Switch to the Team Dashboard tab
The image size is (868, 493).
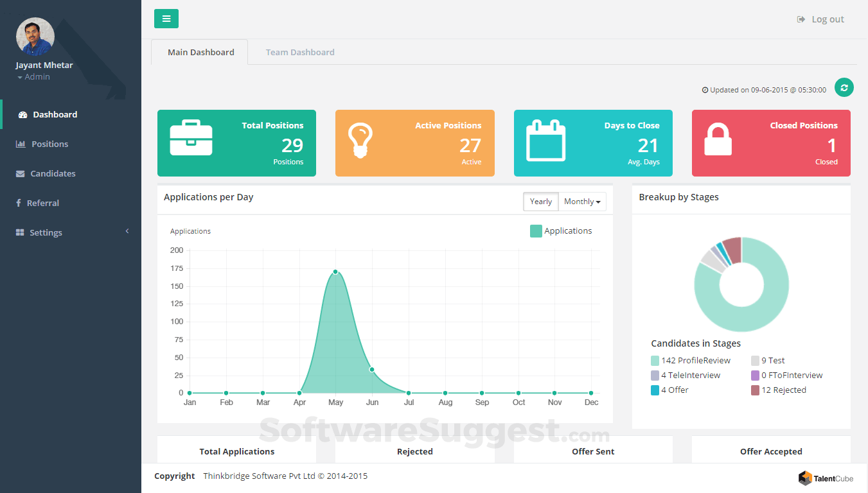click(x=300, y=52)
